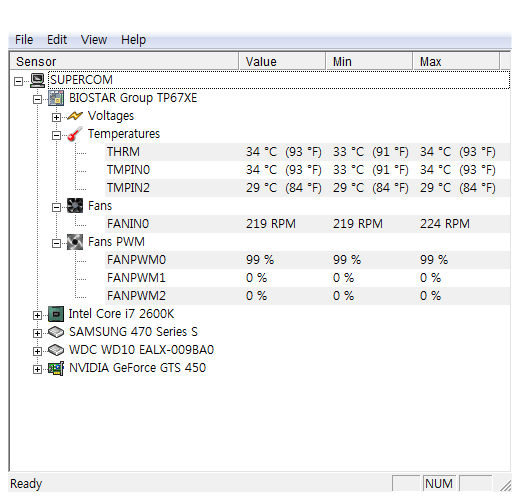
Task: Select the FANPWM2 row
Action: point(307,296)
